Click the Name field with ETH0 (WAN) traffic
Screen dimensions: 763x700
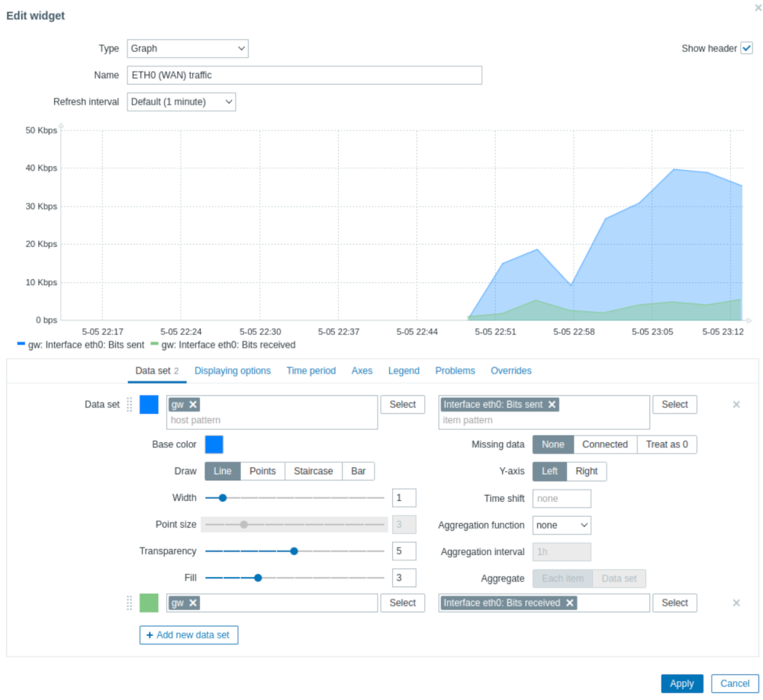click(304, 75)
